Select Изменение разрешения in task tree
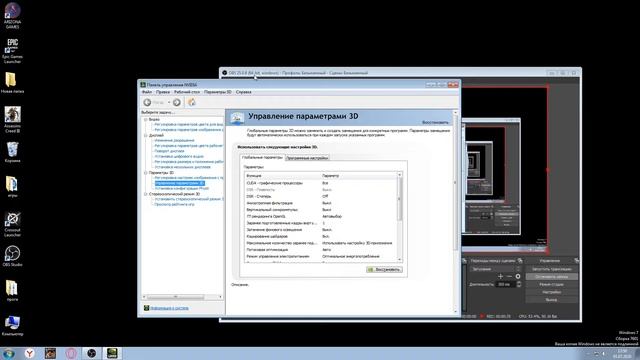Image resolution: width=640 pixels, height=360 pixels. [174, 140]
